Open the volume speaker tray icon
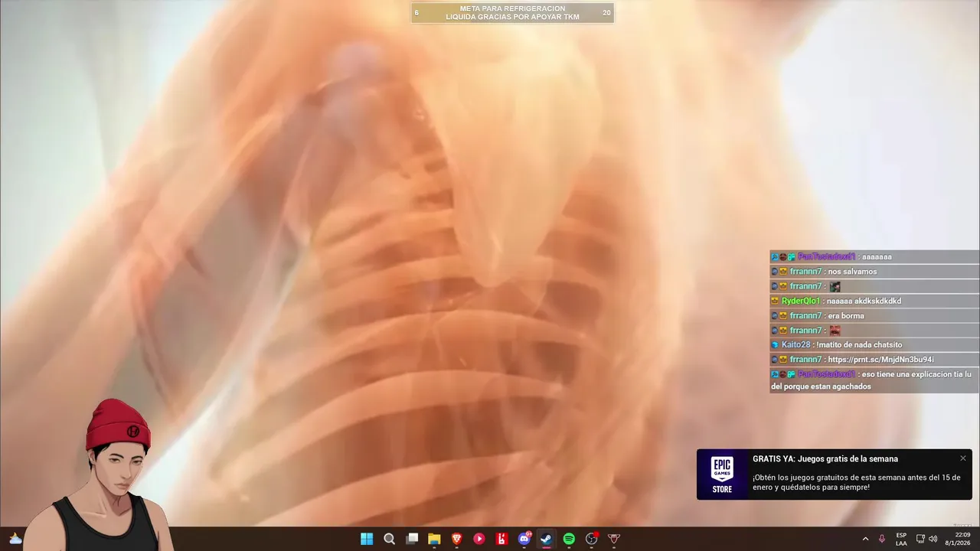980x551 pixels. 933,539
